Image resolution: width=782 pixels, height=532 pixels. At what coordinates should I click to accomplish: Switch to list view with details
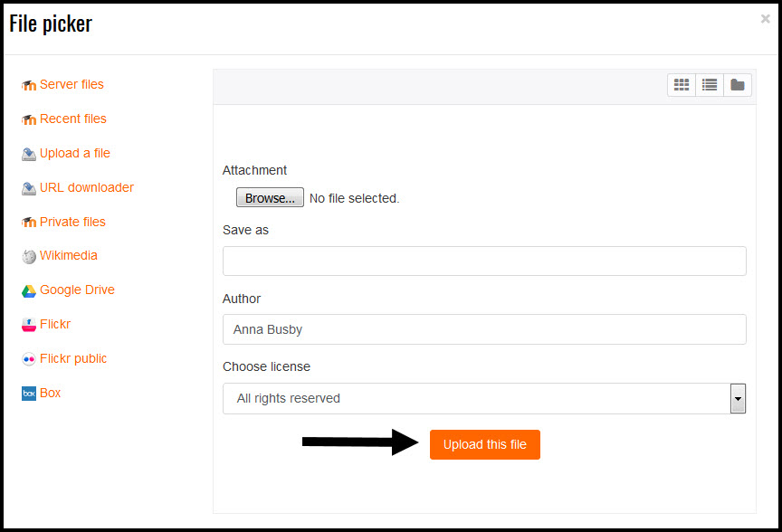[710, 85]
